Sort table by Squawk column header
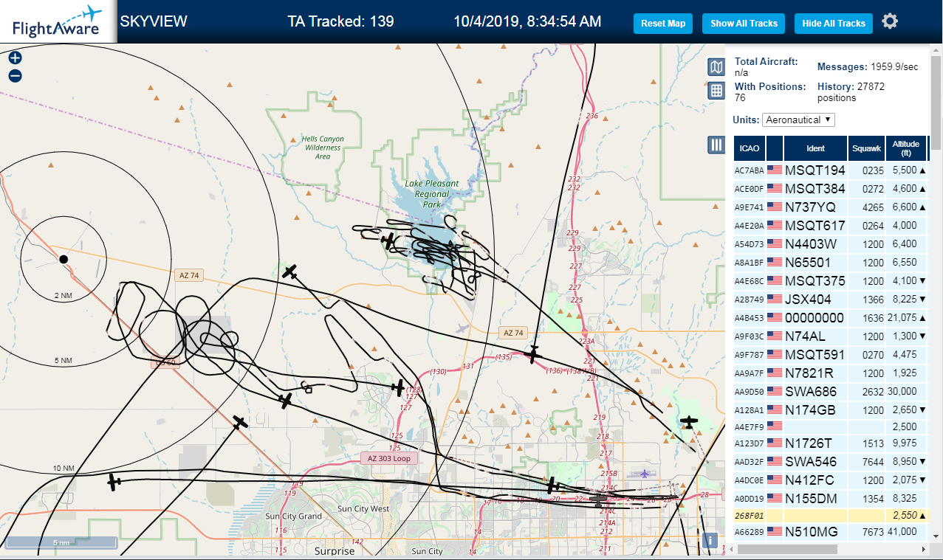This screenshot has width=943, height=560. (866, 148)
